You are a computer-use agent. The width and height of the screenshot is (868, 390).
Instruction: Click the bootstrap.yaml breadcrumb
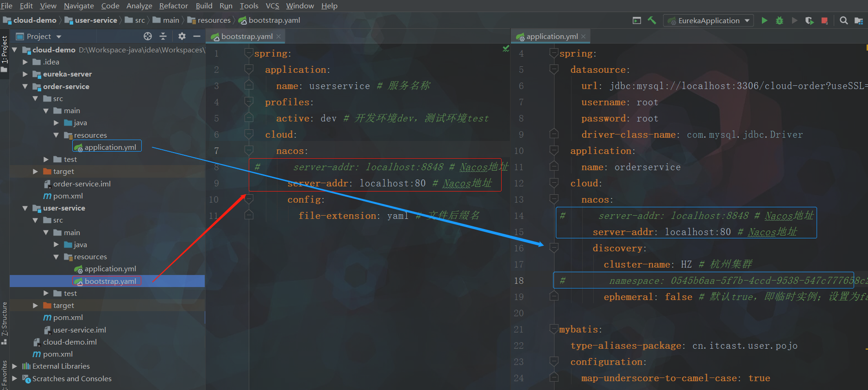(x=270, y=20)
